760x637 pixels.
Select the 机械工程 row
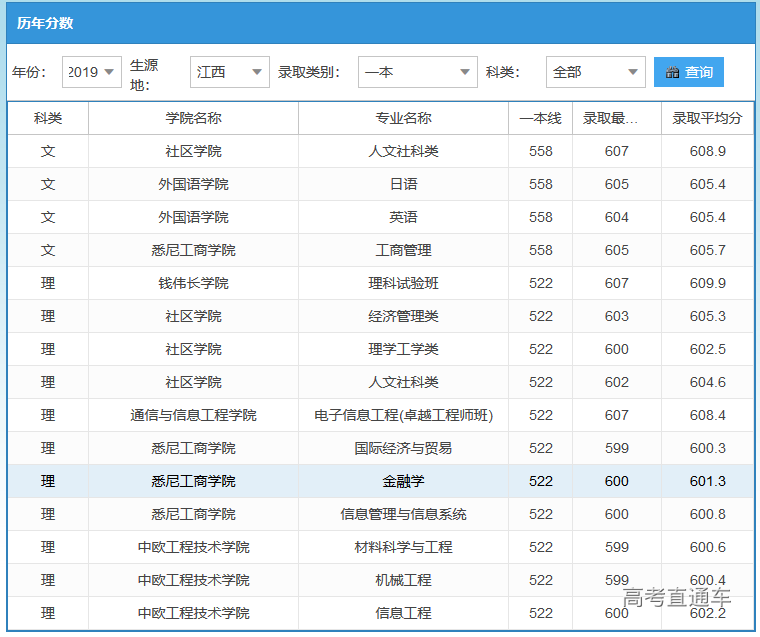[403, 580]
